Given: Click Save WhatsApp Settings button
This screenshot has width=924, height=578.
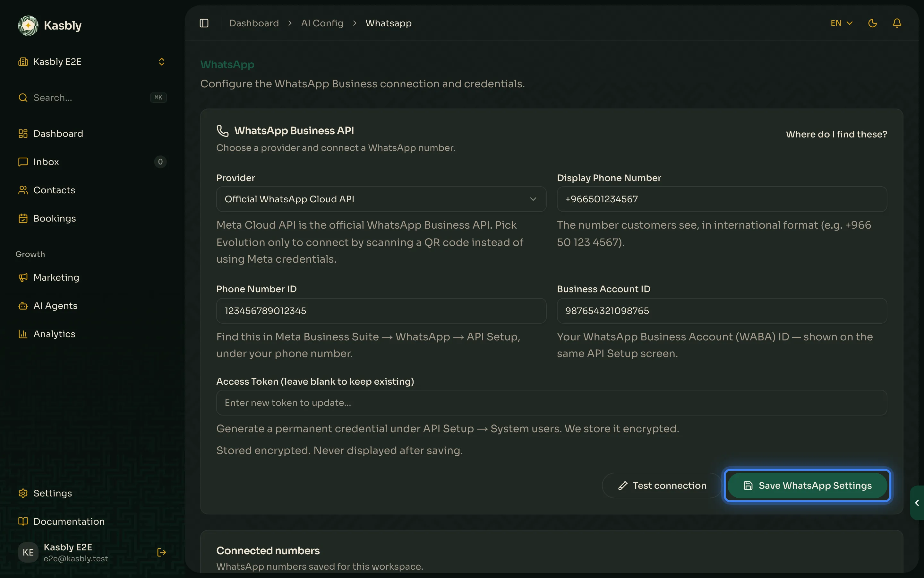Looking at the screenshot, I should click(x=807, y=486).
